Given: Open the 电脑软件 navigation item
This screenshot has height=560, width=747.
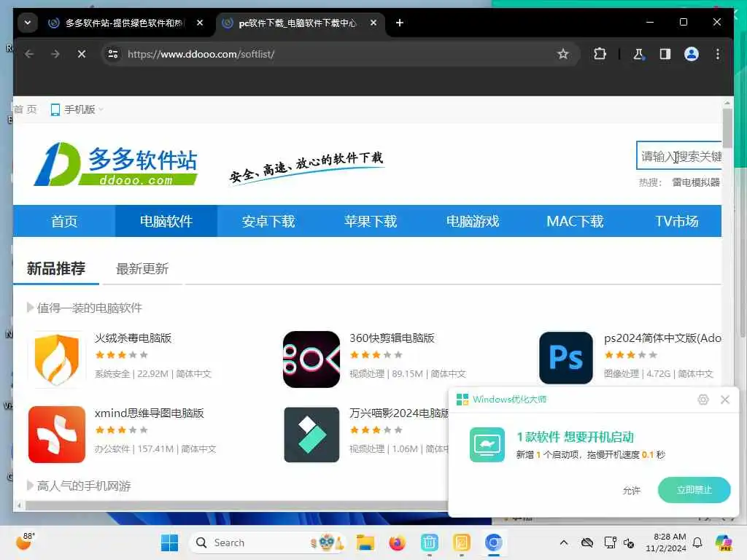Looking at the screenshot, I should (166, 222).
